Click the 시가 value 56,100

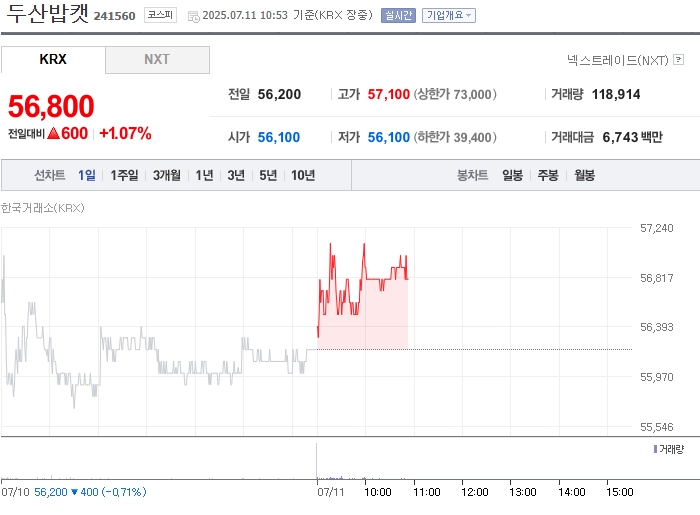(x=279, y=137)
